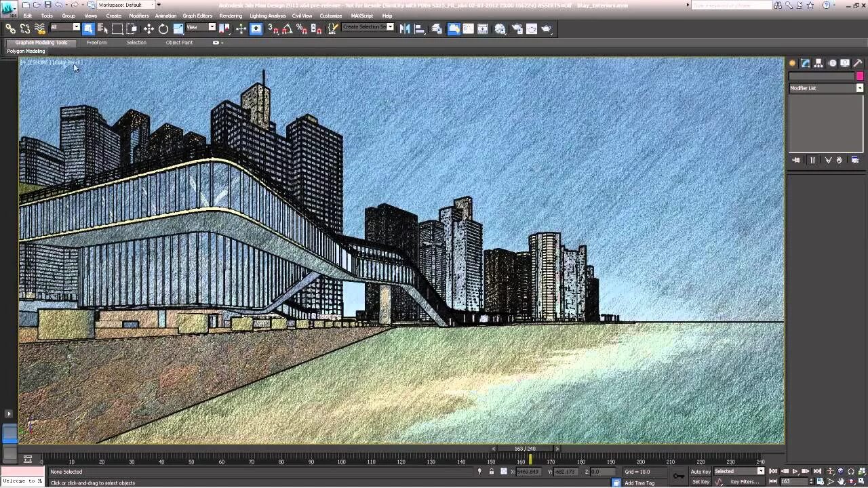Select the Link tool in main toolbar
Image resolution: width=868 pixels, height=488 pixels.
(10, 28)
